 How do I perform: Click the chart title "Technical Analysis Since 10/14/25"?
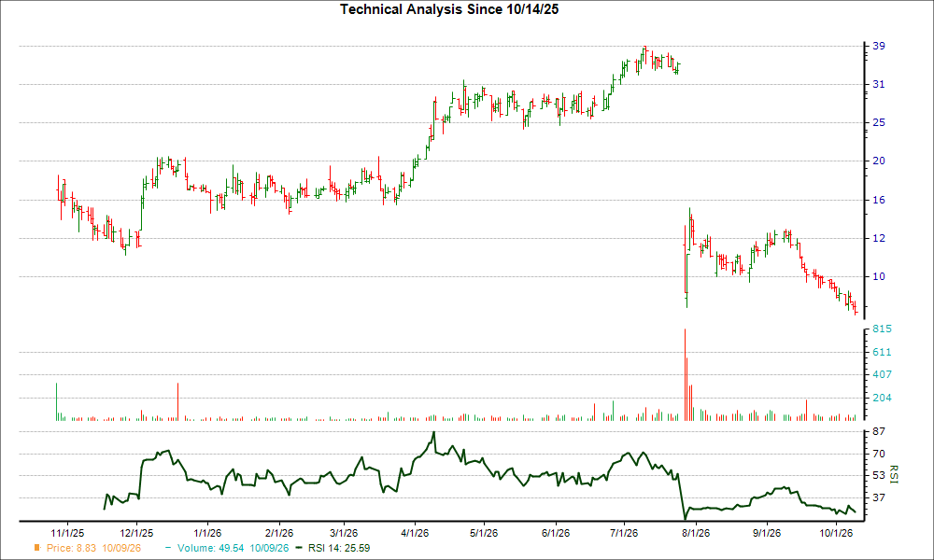(449, 9)
